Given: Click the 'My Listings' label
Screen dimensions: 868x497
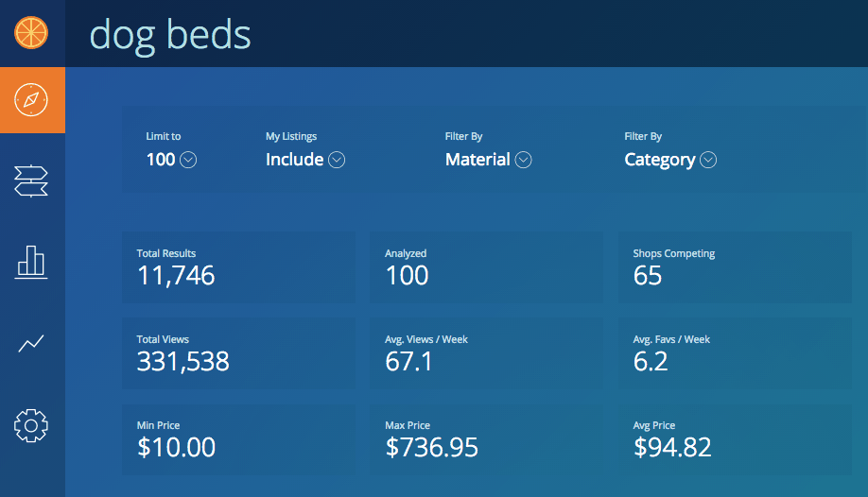Looking at the screenshot, I should (x=291, y=136).
